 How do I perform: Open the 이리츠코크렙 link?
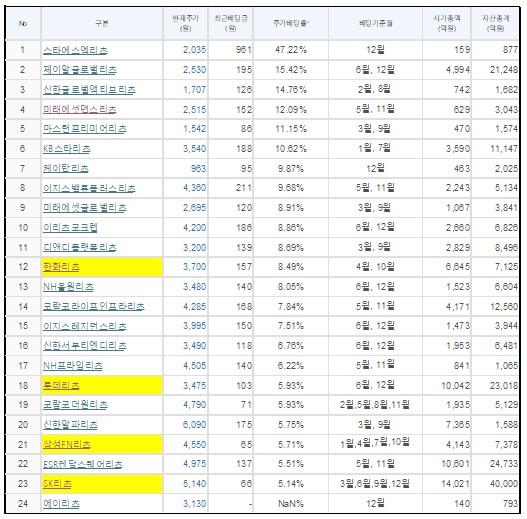[70, 228]
